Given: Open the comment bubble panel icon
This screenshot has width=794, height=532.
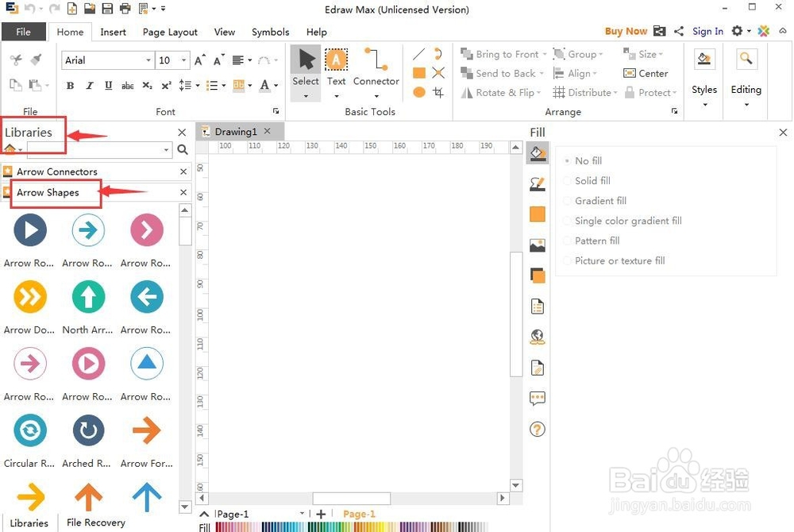Looking at the screenshot, I should tap(538, 399).
